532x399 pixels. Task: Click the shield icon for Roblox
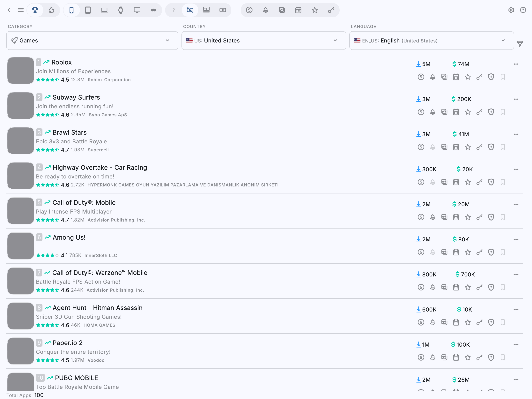click(x=491, y=77)
